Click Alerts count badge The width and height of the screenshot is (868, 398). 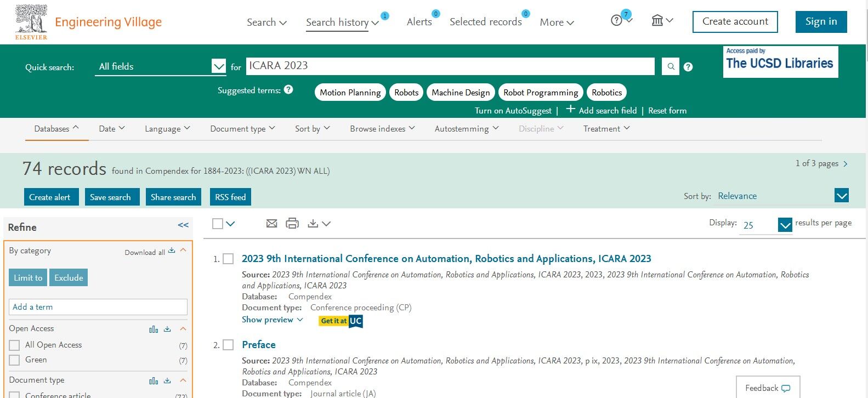click(x=436, y=14)
